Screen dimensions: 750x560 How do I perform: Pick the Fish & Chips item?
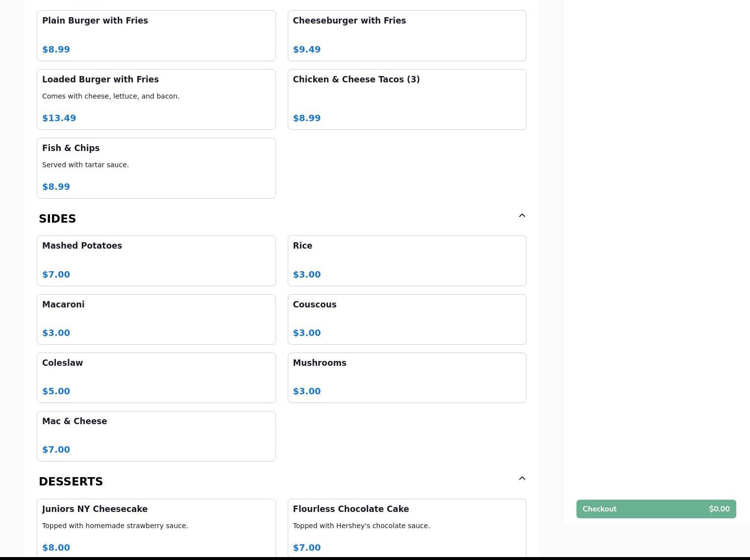(x=156, y=168)
